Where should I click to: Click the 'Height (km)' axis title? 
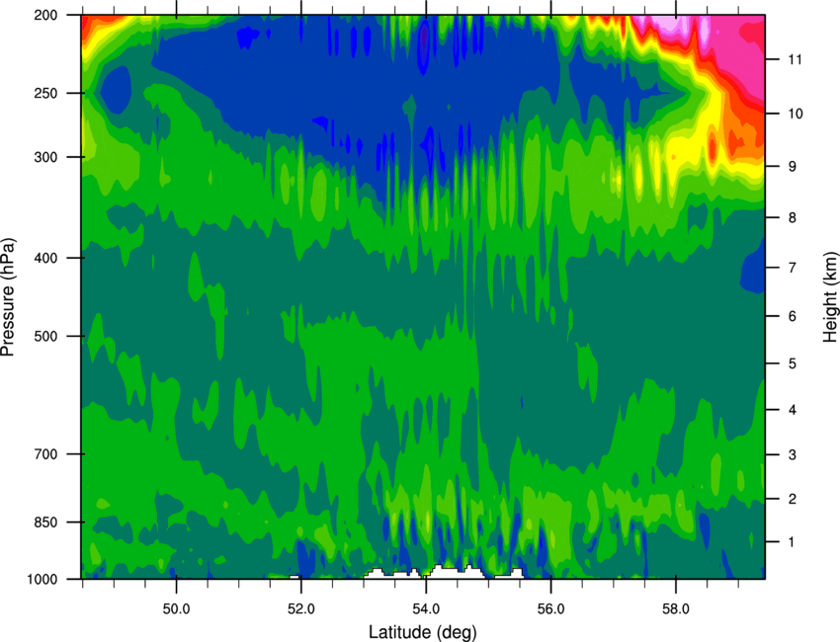[830, 296]
